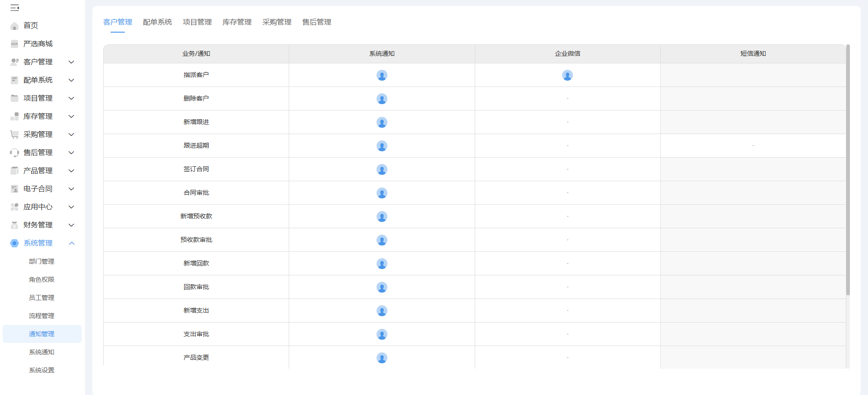
Task: Expand the 采购管理 sidebar chevron
Action: click(71, 135)
